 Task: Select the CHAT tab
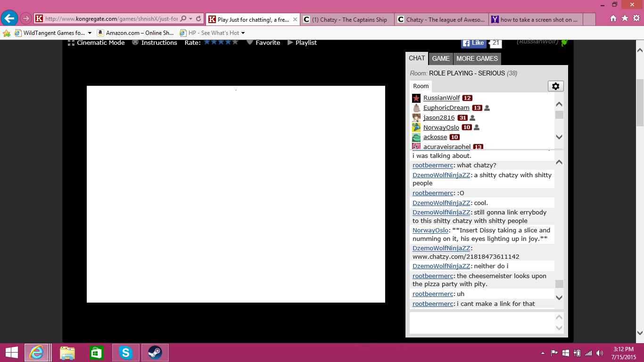[417, 58]
